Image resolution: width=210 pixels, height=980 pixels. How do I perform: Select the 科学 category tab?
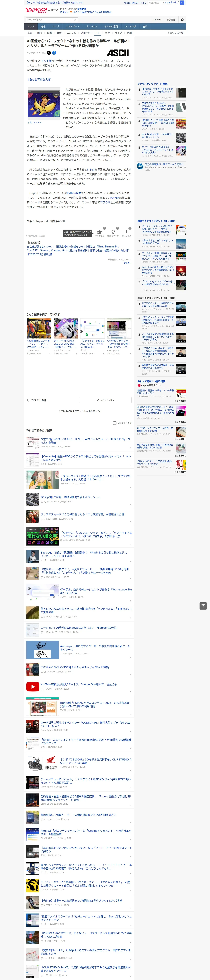tap(107, 33)
